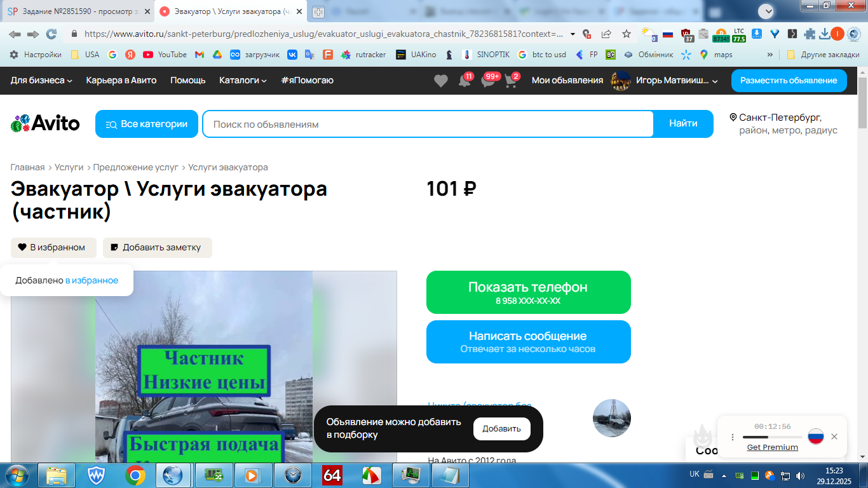
Task: Open the rutracker bookmark
Action: coord(363,55)
